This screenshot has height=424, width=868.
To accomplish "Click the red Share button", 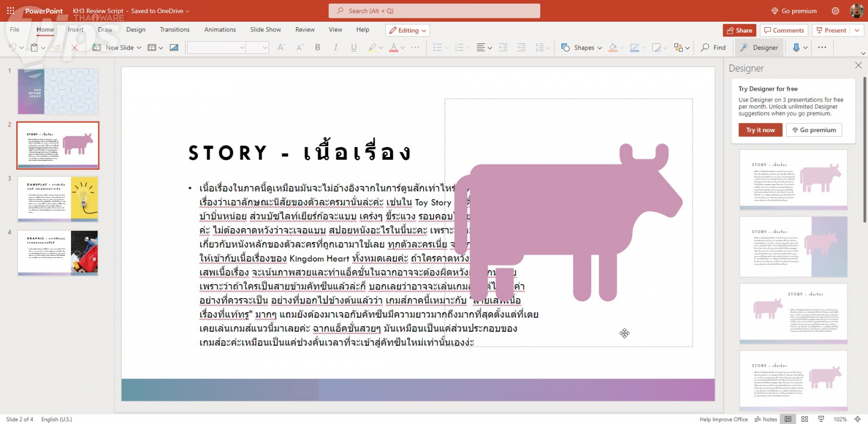I will point(739,30).
